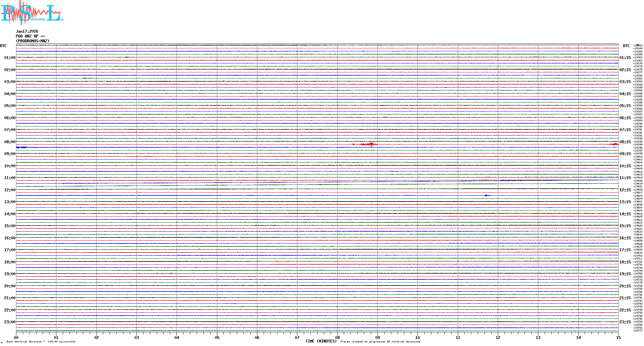Click the red seismic burst near minute 09
The height and width of the screenshot is (346, 644).
[368, 144]
